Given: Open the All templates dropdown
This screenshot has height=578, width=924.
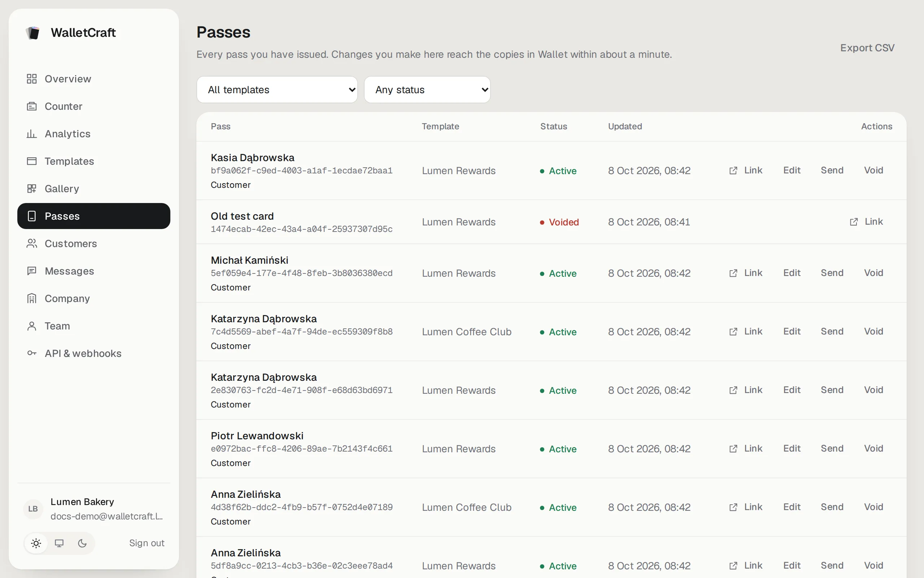Looking at the screenshot, I should [277, 90].
